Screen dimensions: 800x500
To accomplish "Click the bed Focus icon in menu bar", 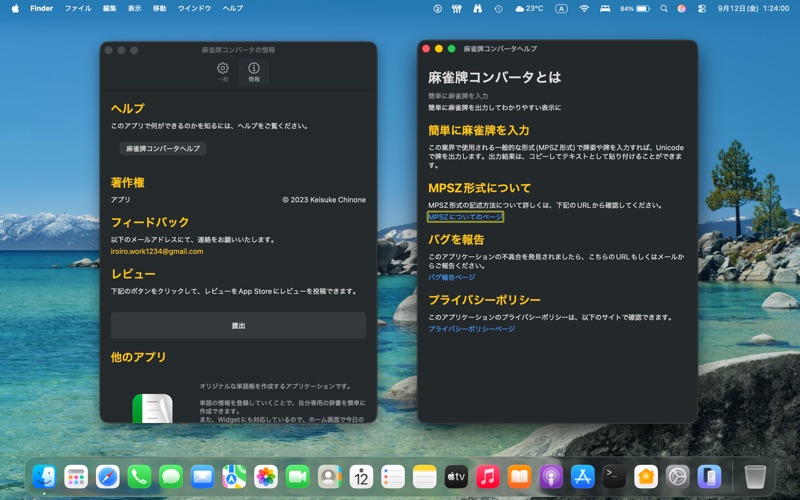I will pos(605,9).
